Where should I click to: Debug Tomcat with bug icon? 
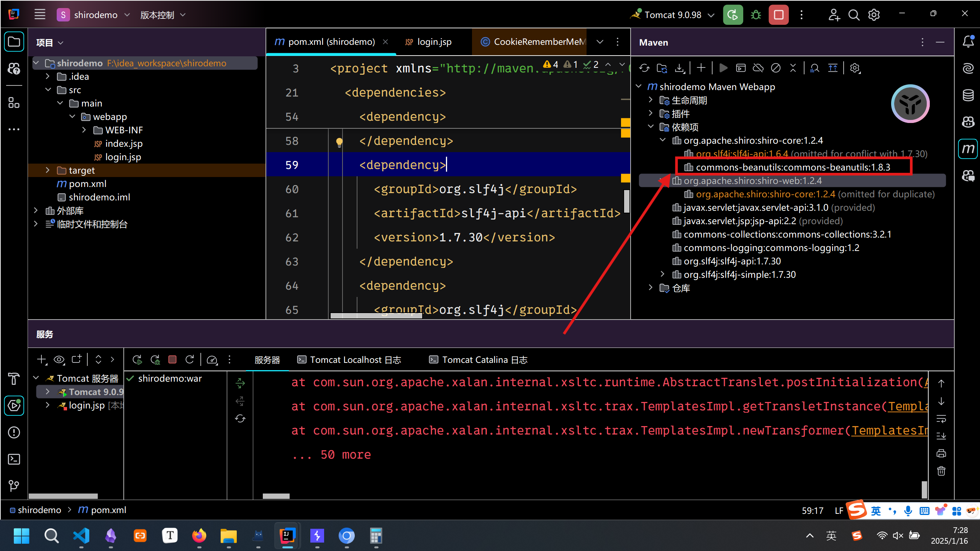point(756,15)
